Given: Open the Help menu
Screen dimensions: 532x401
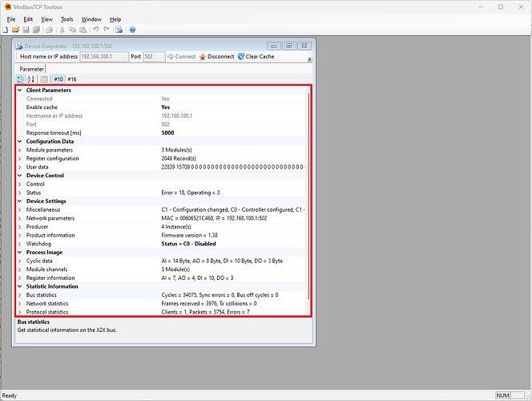Looking at the screenshot, I should (x=115, y=19).
